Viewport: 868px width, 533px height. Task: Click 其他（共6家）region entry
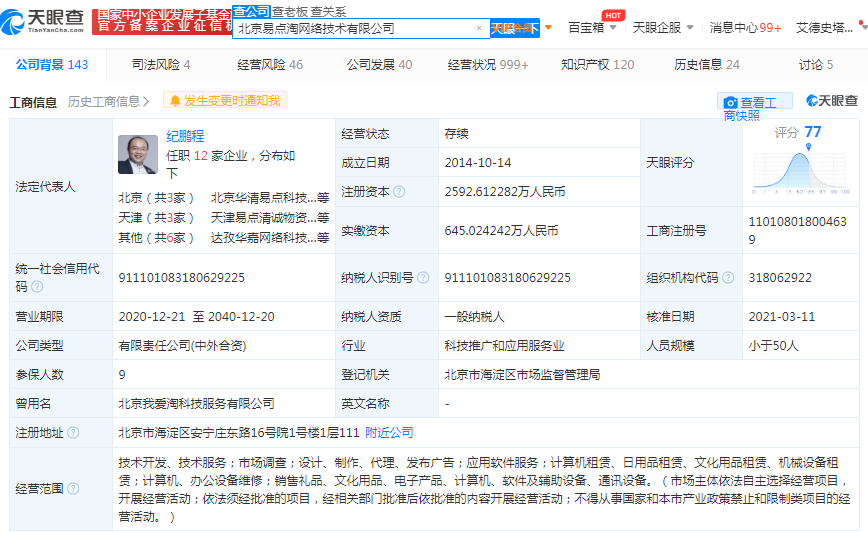[156, 237]
